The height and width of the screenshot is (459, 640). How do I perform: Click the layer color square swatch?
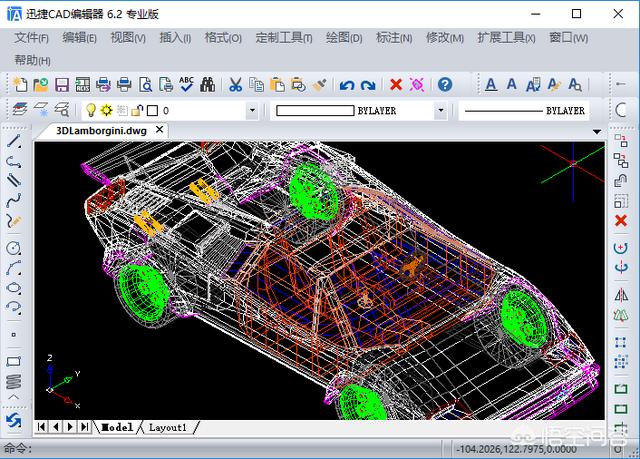pos(152,111)
